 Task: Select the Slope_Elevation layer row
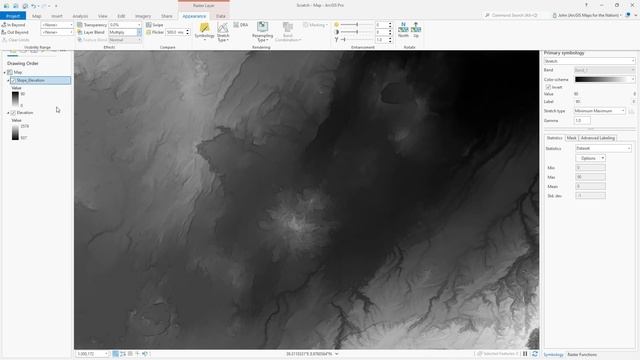(x=40, y=80)
